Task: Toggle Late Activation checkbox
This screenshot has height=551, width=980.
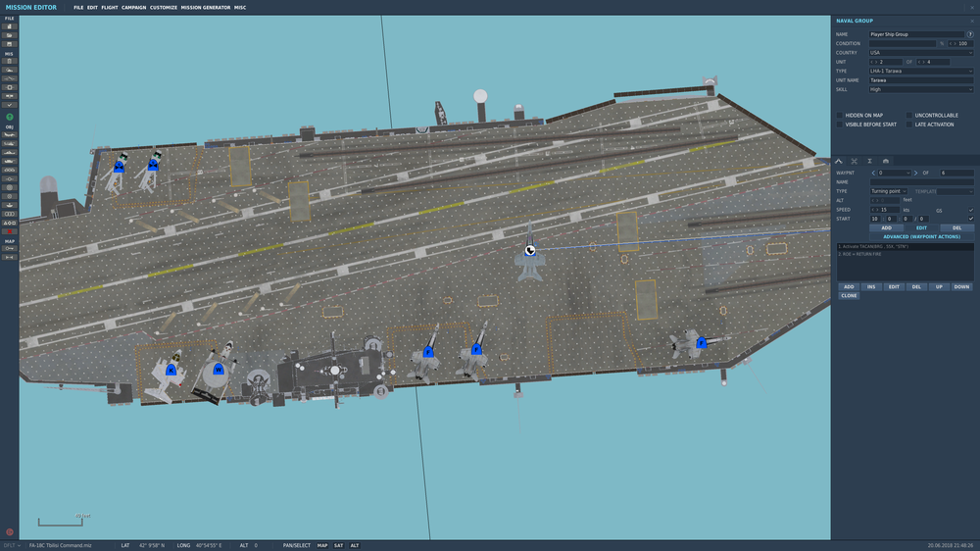Action: click(908, 125)
